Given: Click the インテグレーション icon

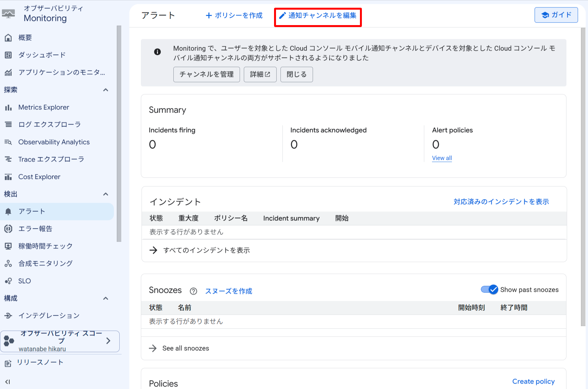Looking at the screenshot, I should [x=8, y=316].
